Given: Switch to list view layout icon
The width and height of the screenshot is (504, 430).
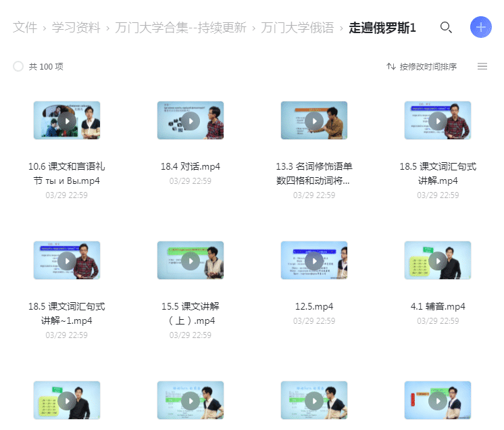Looking at the screenshot, I should coord(482,66).
